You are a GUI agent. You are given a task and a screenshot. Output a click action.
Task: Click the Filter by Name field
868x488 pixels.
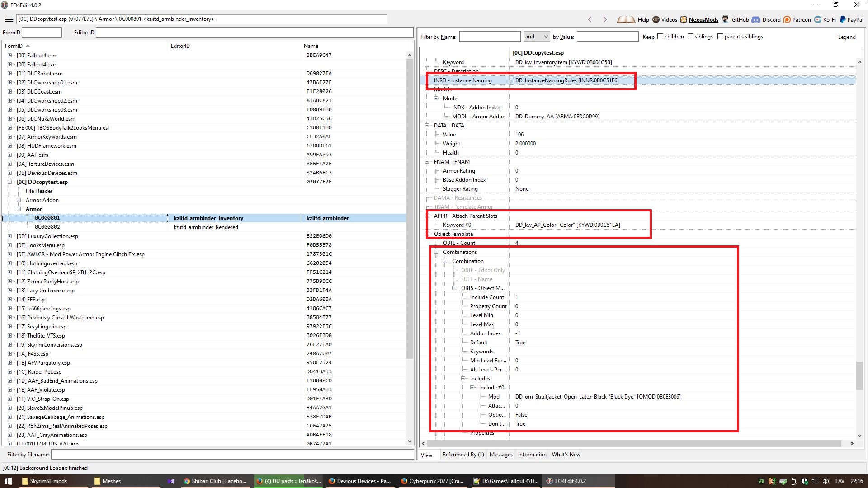[x=490, y=37]
